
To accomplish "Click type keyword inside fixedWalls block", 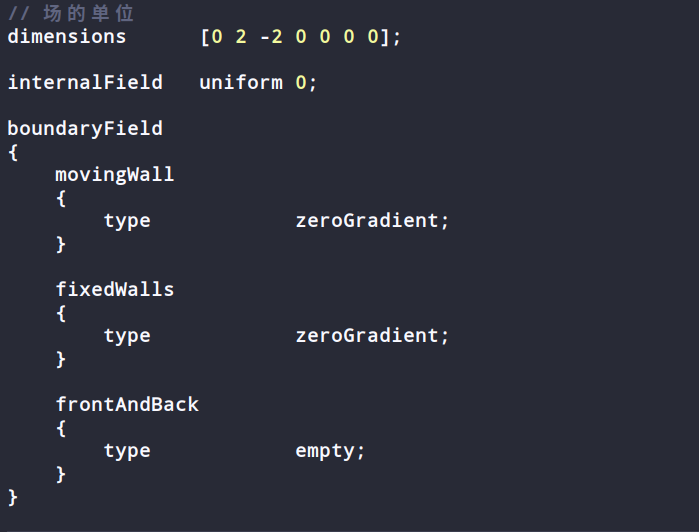I will tap(127, 336).
